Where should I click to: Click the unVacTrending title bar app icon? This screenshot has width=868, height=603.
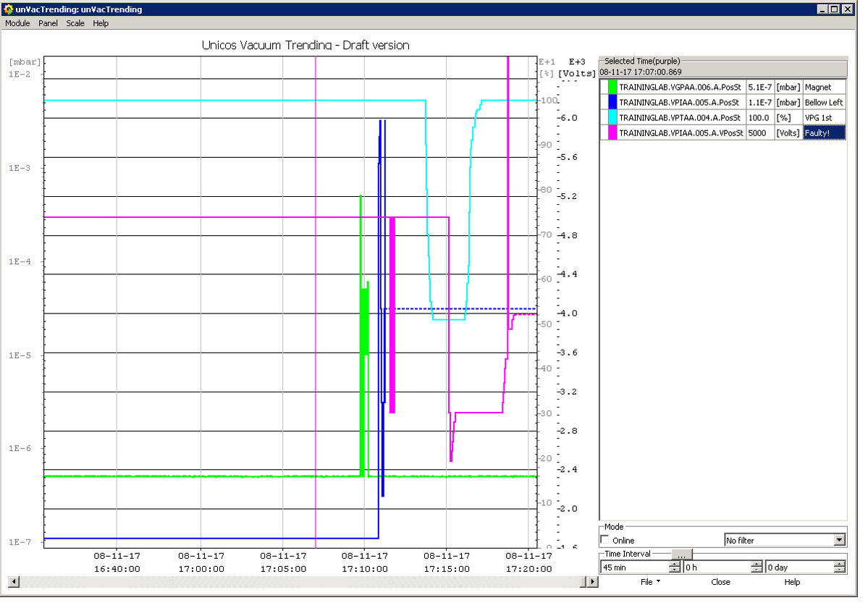[8, 9]
